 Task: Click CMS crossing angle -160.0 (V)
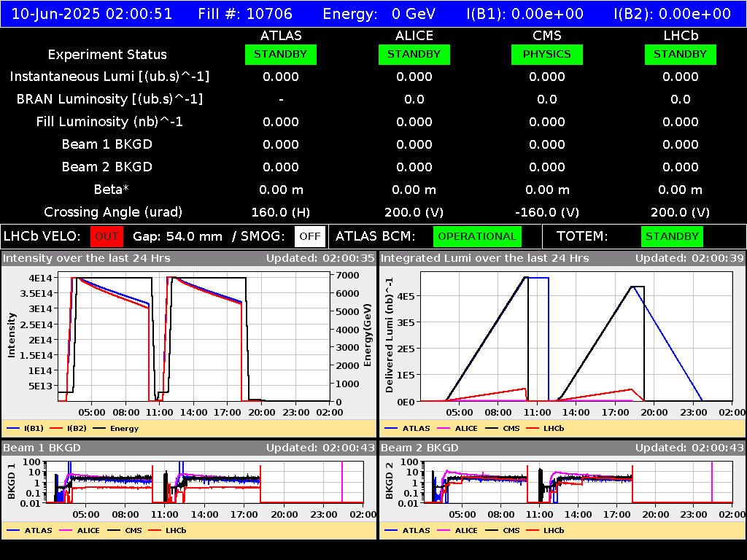point(547,212)
